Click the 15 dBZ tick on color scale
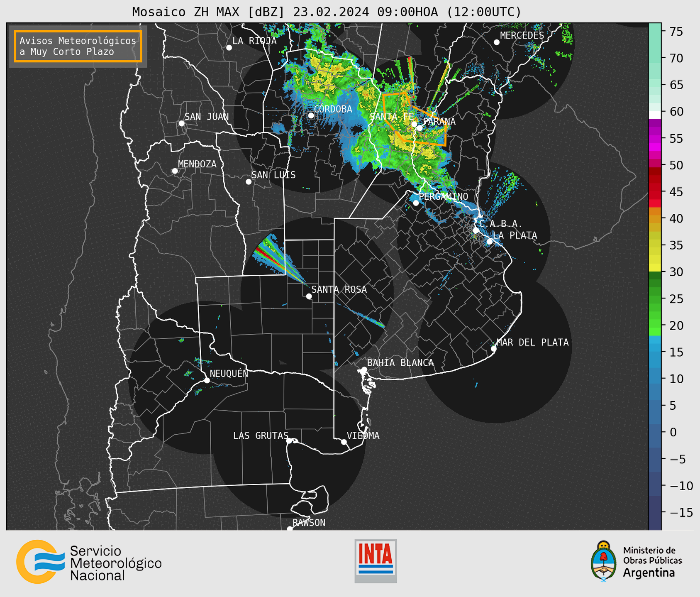Image resolution: width=700 pixels, height=597 pixels. [x=676, y=352]
